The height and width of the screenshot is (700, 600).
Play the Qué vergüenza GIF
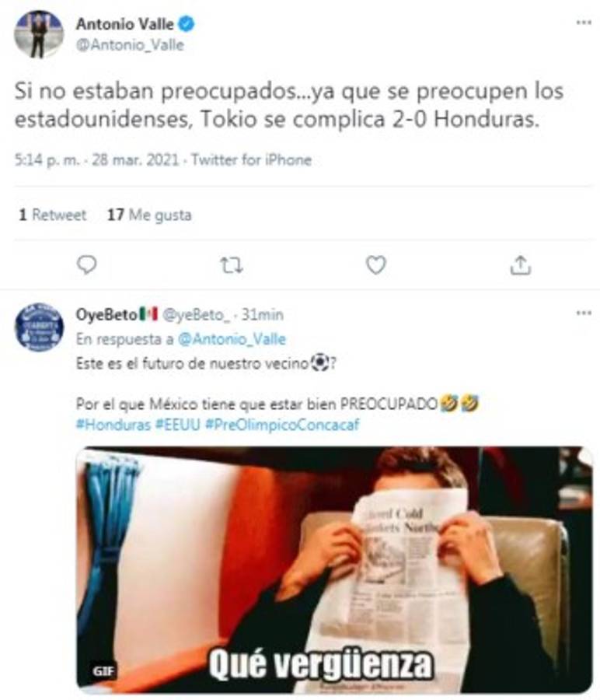[334, 569]
